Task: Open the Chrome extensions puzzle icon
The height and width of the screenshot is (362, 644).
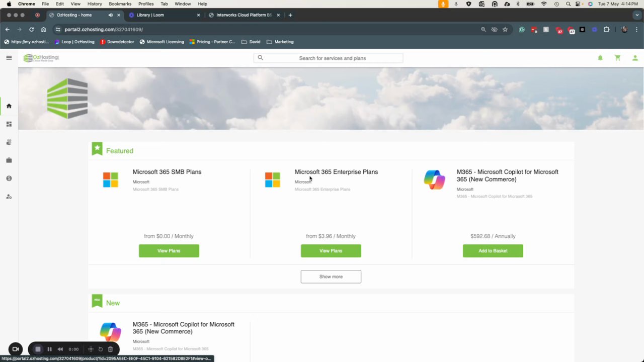Action: click(606, 29)
